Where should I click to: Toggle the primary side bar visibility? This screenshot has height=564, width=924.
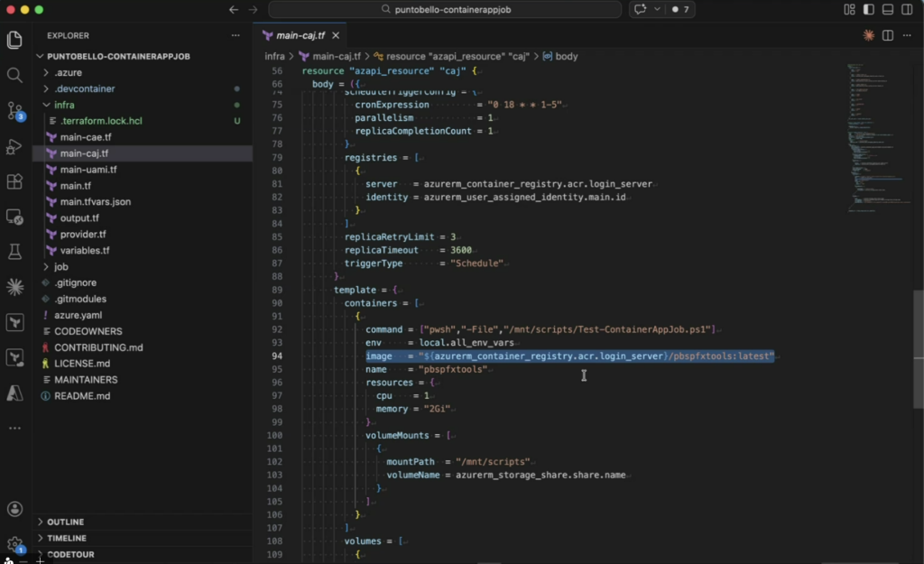pos(869,9)
